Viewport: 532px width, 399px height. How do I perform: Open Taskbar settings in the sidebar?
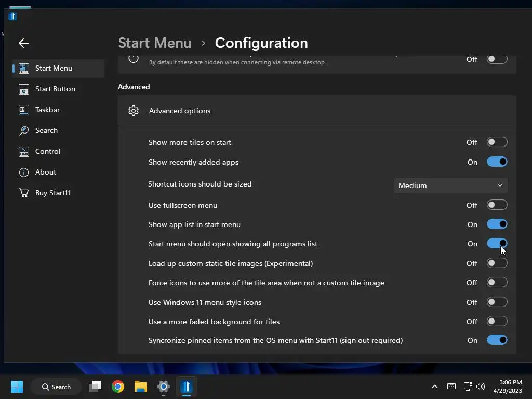[58, 110]
